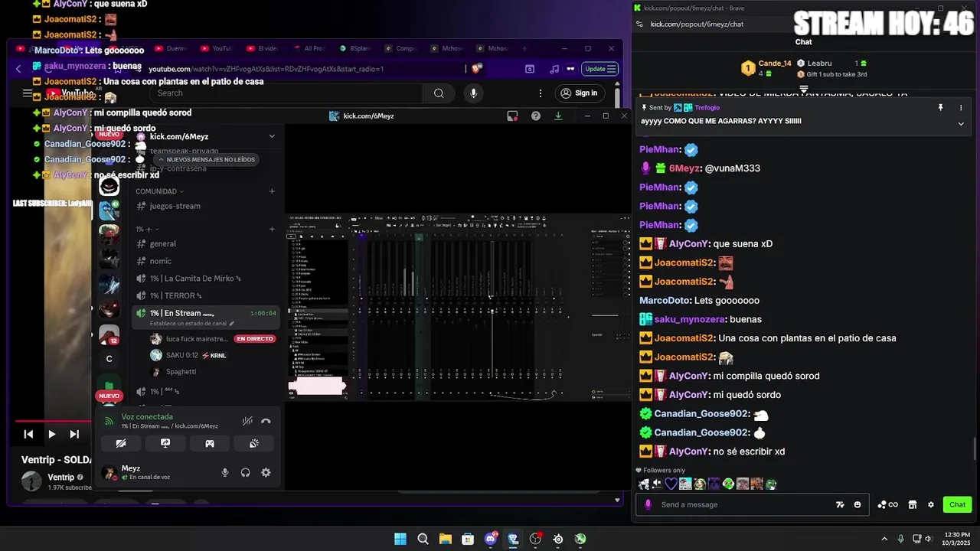Click YouTube voice search microphone
The image size is (980, 551).
tap(473, 93)
